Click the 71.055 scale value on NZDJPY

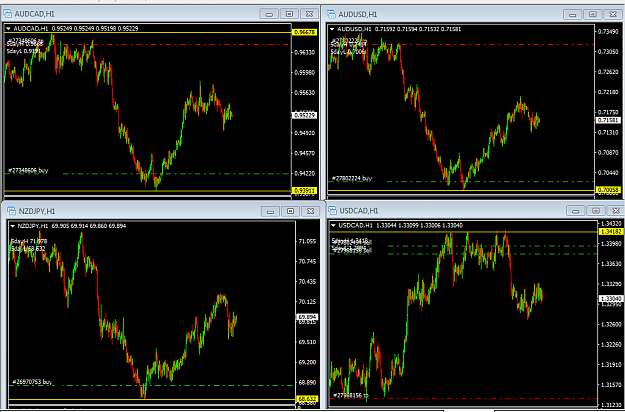(x=307, y=241)
